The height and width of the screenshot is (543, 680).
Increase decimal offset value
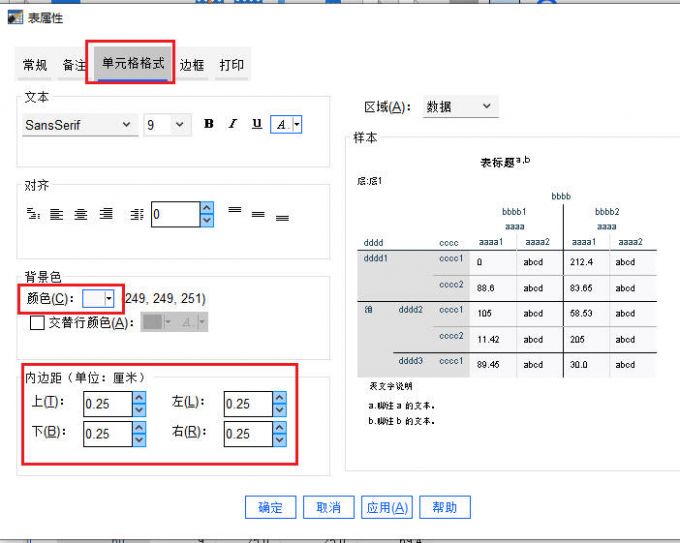coord(207,208)
